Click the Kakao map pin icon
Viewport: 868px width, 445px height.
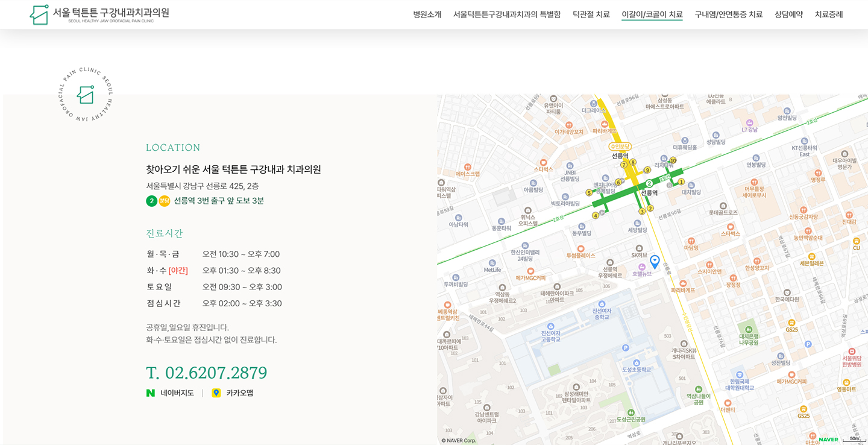[x=216, y=393]
